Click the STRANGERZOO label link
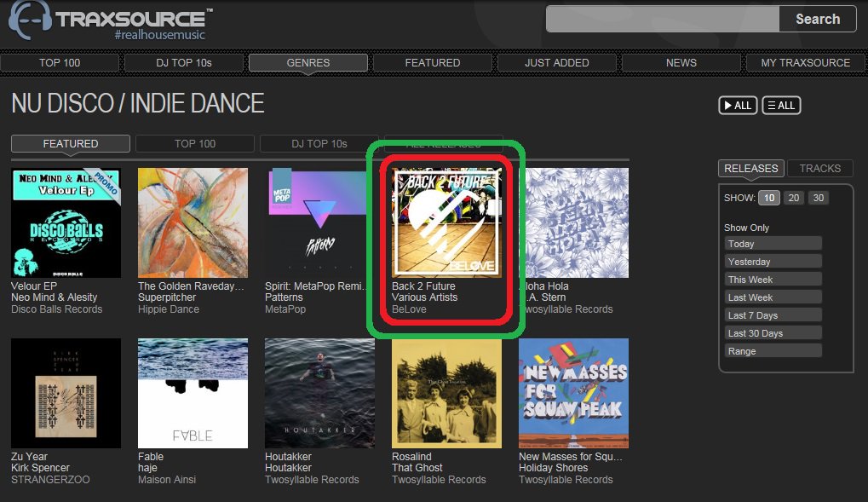 (x=50, y=479)
